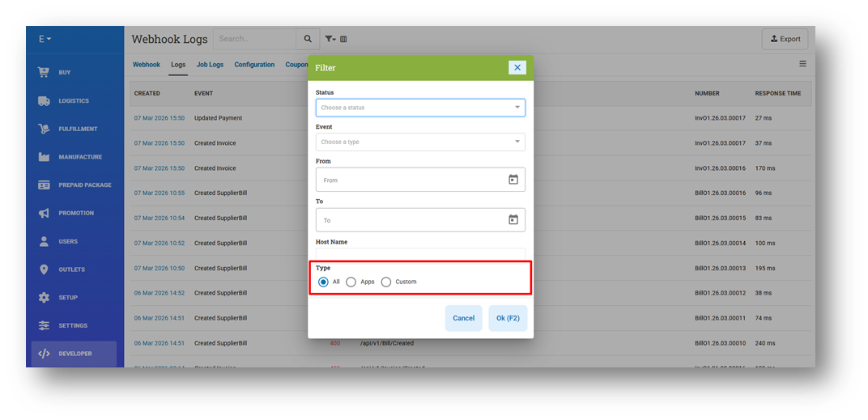Click the Manufacture factory icon
Image resolution: width=868 pixels, height=420 pixels.
coord(44,157)
